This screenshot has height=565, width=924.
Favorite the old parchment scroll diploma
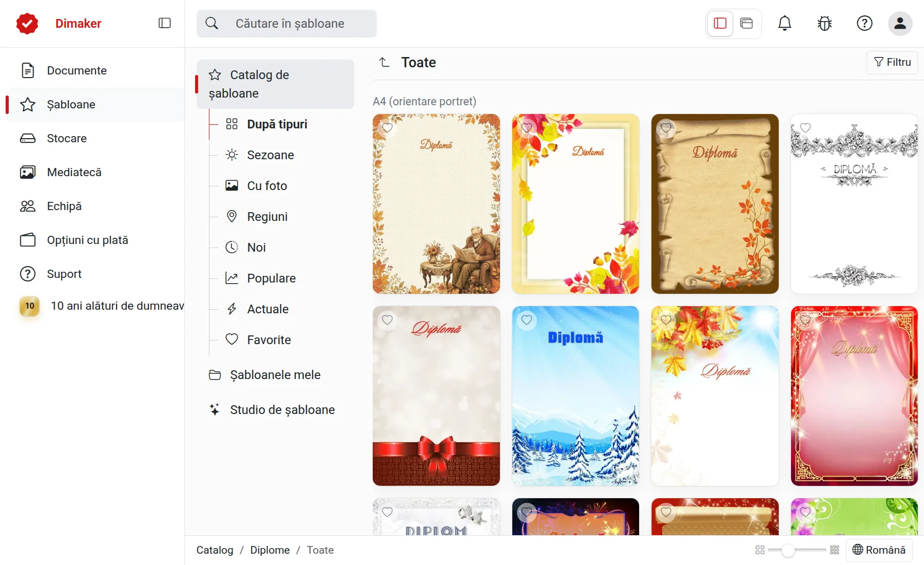(x=666, y=128)
